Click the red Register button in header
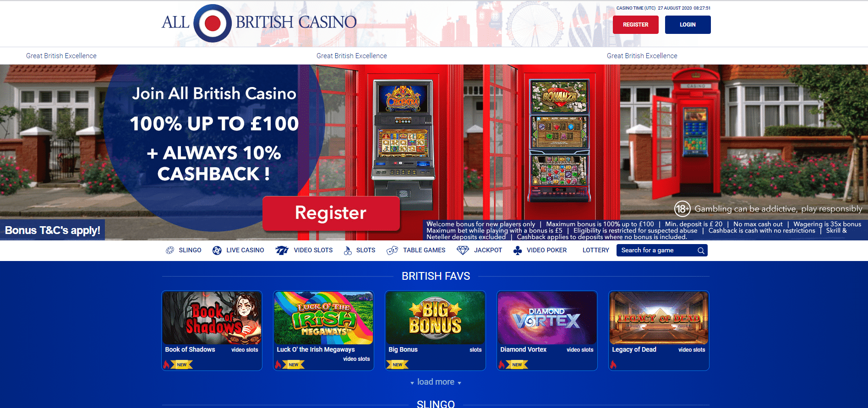The image size is (868, 408). click(x=636, y=25)
